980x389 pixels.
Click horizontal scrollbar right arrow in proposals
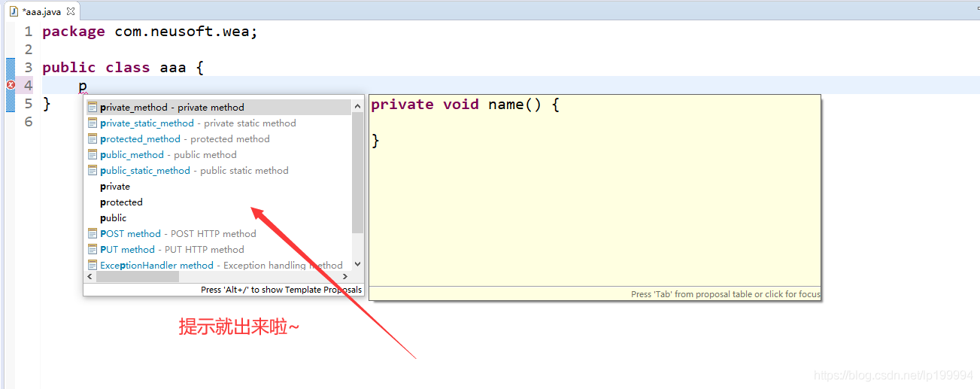click(x=345, y=277)
